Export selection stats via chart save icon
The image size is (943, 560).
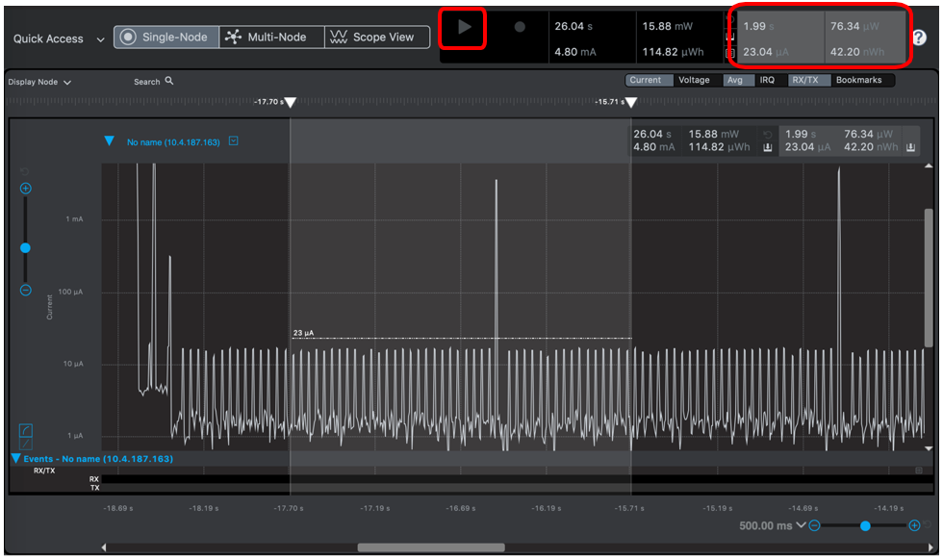tap(910, 147)
